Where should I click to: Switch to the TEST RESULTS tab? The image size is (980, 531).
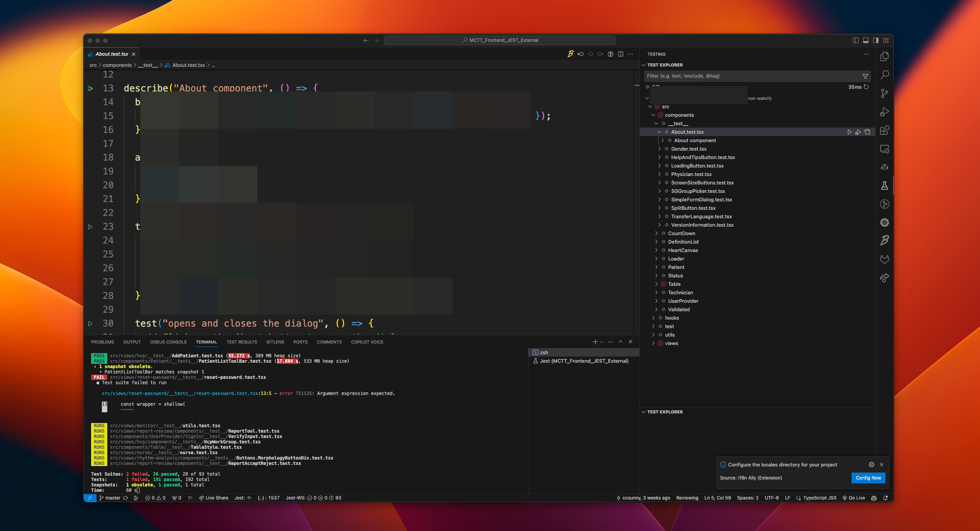(241, 342)
